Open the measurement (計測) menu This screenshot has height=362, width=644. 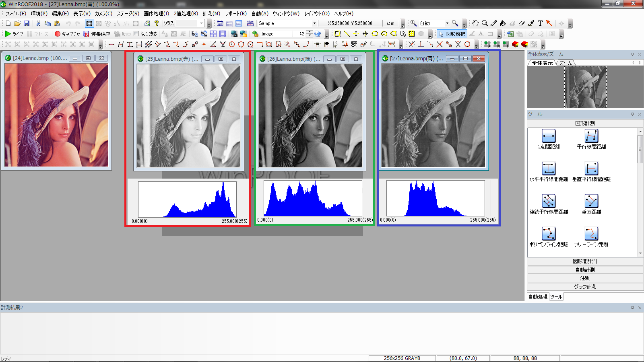pos(211,14)
